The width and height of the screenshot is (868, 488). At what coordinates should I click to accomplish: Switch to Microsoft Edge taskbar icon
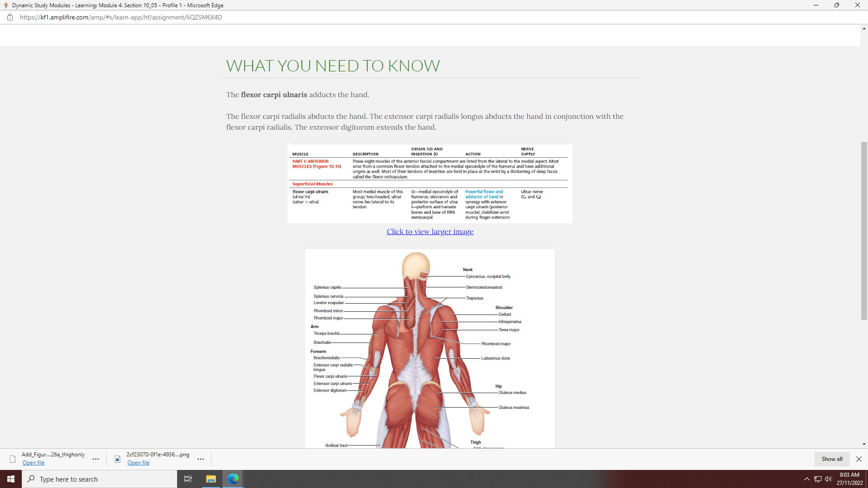tap(233, 479)
